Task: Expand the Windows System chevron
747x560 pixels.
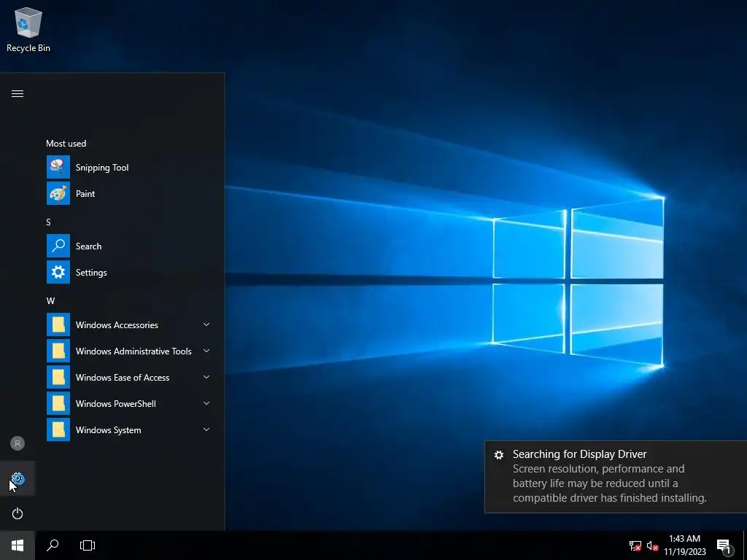Action: (x=206, y=429)
